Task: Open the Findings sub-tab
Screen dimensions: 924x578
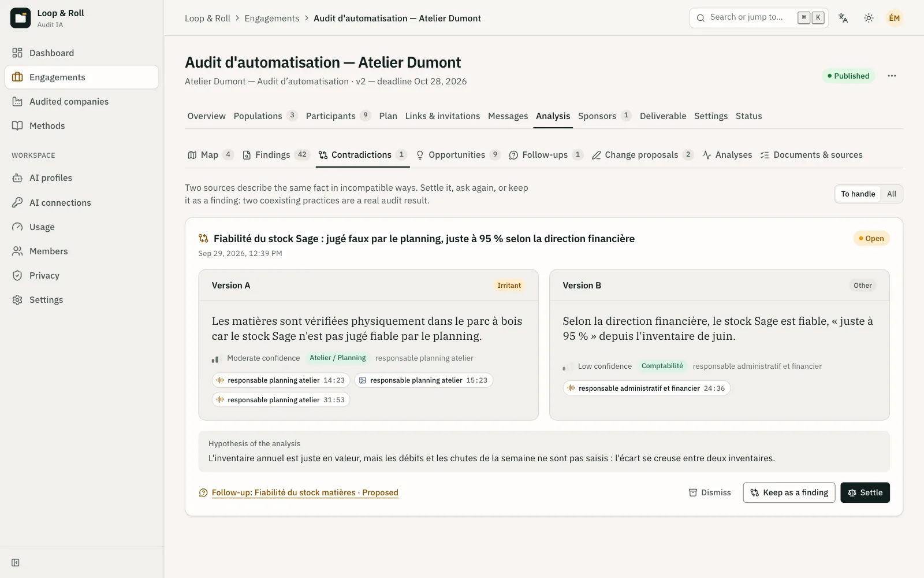Action: pos(276,155)
